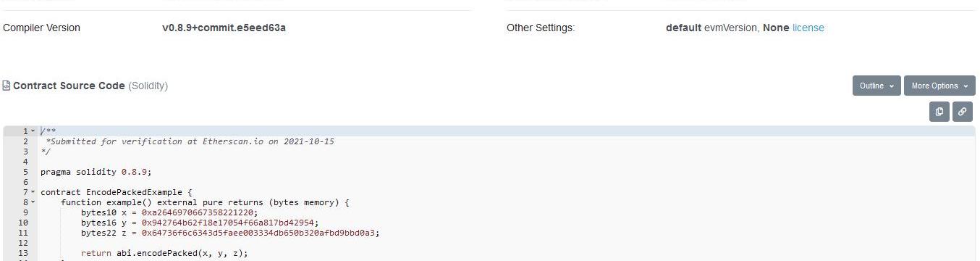The width and height of the screenshot is (980, 261).
Task: Click the bytes22 z hex value
Action: click(x=261, y=233)
